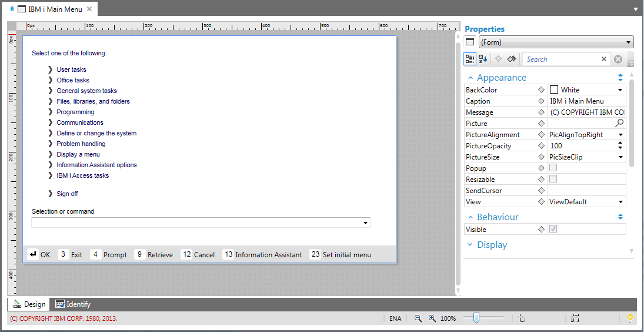Switch to the Identify tab
Image resolution: width=644 pixels, height=332 pixels.
coord(73,304)
